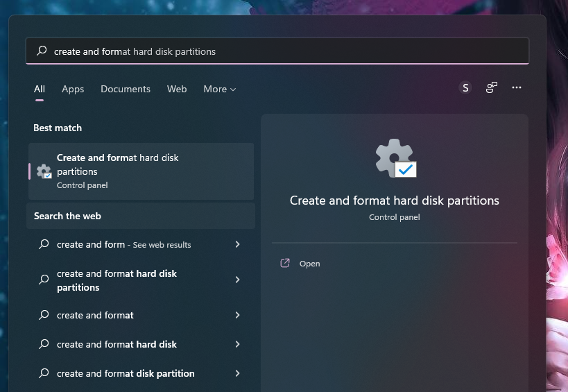Select 'create and form - See web results'
Viewport: 568px width, 392px height.
click(141, 244)
